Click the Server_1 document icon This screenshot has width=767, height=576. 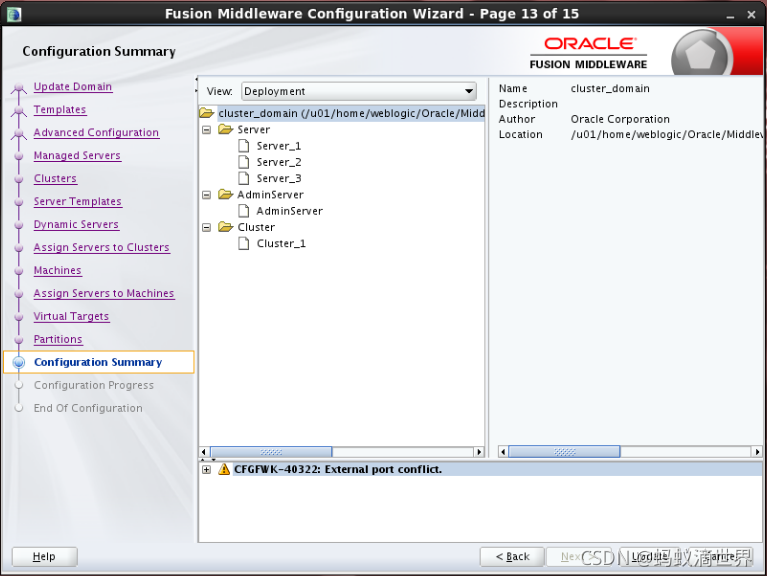point(244,146)
